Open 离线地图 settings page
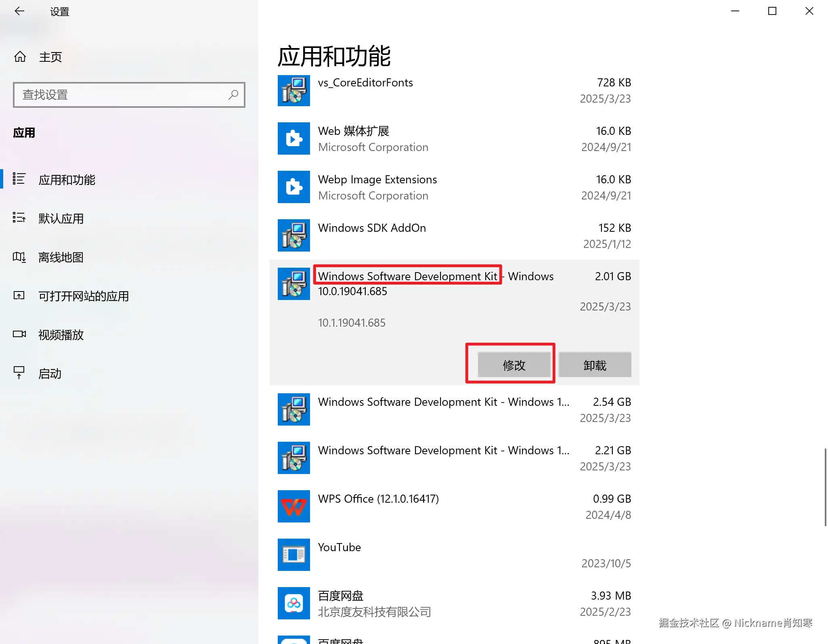 (61, 257)
